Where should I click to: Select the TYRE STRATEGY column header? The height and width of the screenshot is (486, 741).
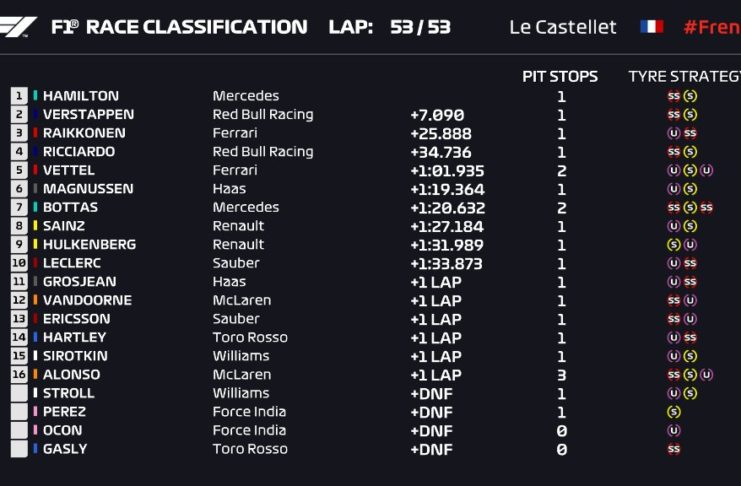[684, 76]
